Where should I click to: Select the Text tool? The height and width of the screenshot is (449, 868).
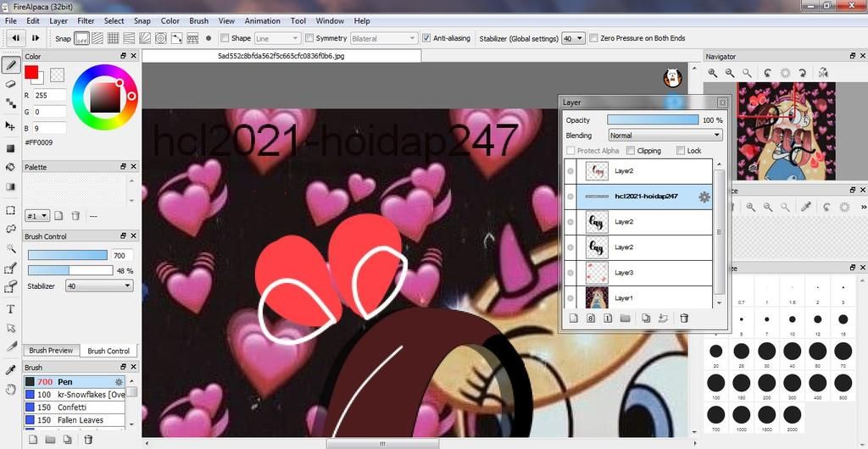[10, 309]
